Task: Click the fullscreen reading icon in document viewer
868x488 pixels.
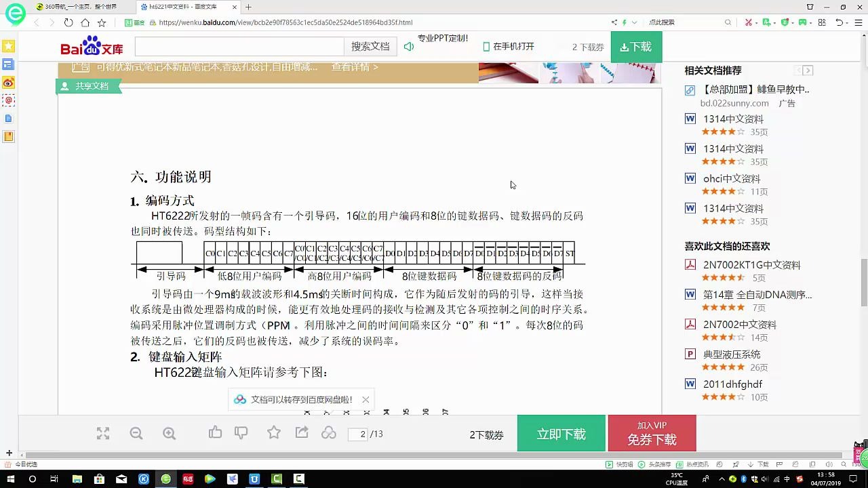Action: coord(102,434)
